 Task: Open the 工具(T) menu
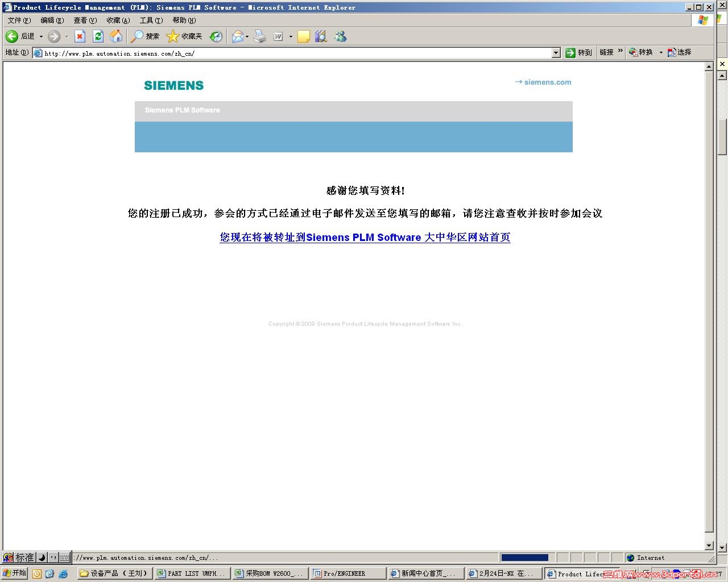[151, 20]
